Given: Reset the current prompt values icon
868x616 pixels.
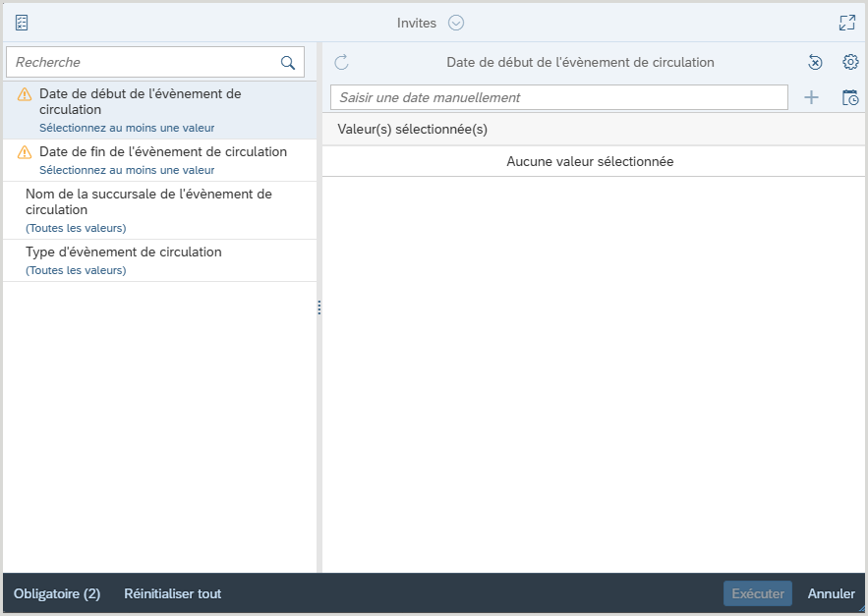Looking at the screenshot, I should click(815, 62).
